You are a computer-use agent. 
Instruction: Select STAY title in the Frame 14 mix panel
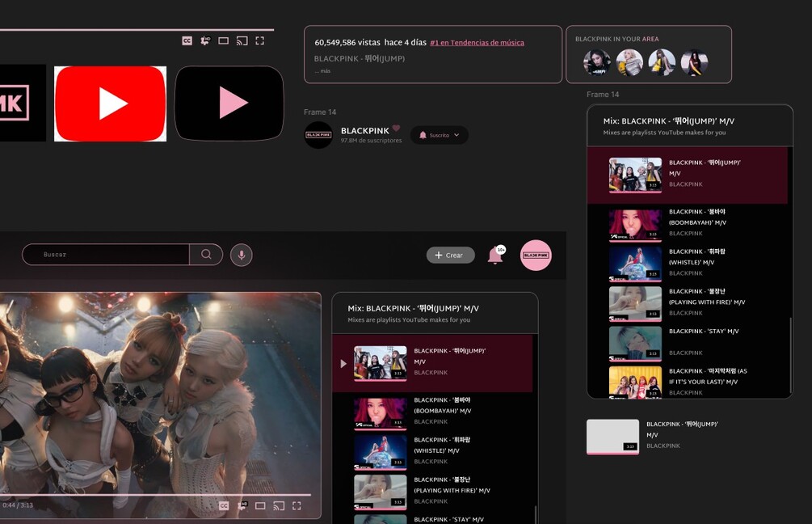[x=704, y=332]
